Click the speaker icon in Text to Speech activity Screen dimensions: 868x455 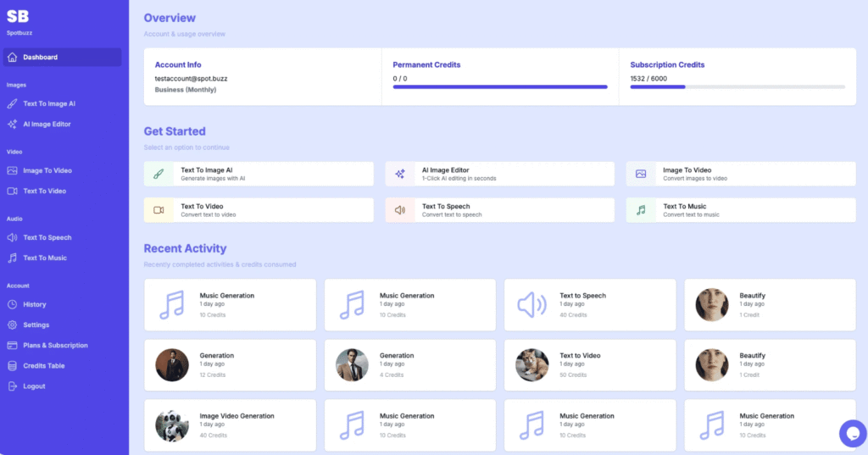coord(532,305)
